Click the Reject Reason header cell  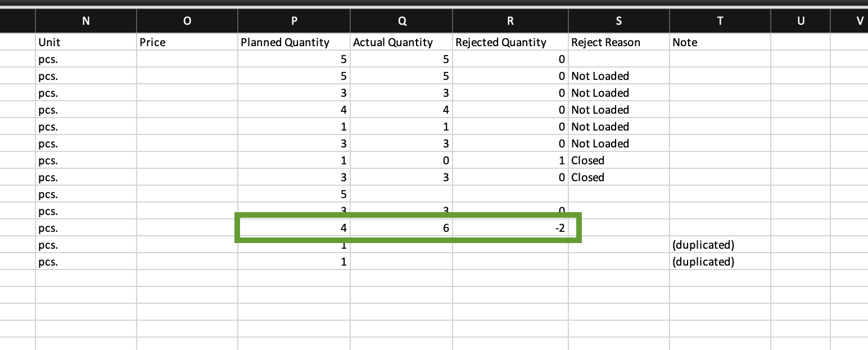(619, 42)
